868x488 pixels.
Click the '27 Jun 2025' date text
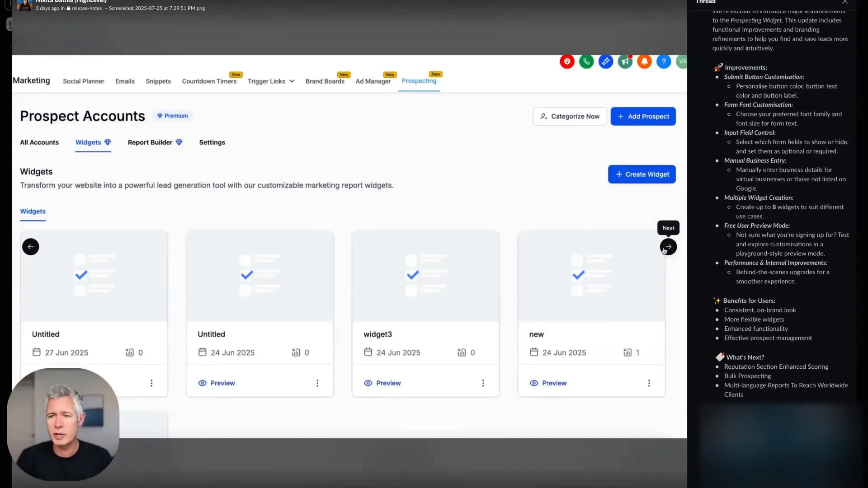click(66, 352)
